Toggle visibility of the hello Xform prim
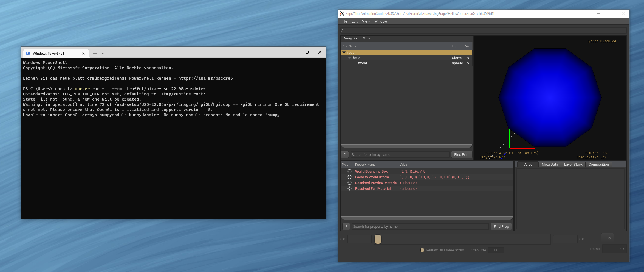The width and height of the screenshot is (644, 272). pyautogui.click(x=468, y=58)
